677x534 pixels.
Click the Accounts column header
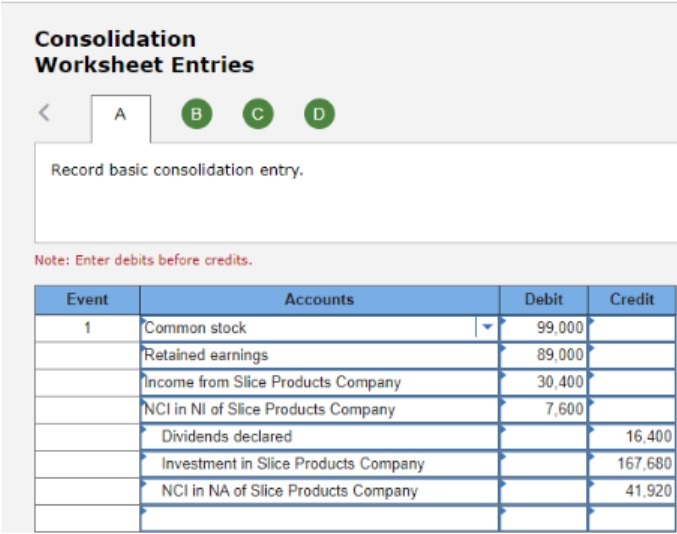pos(319,300)
